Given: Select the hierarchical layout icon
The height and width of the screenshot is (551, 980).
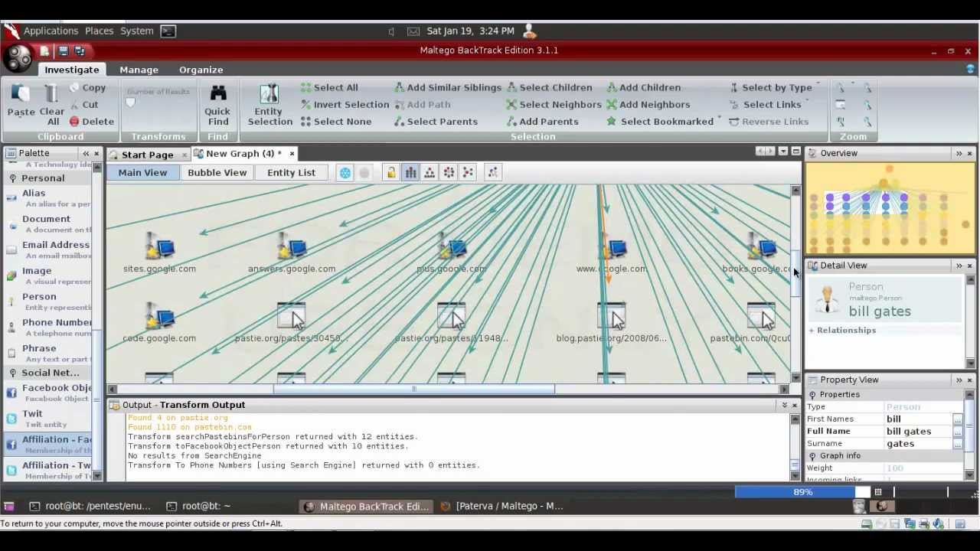Looking at the screenshot, I should click(x=430, y=172).
